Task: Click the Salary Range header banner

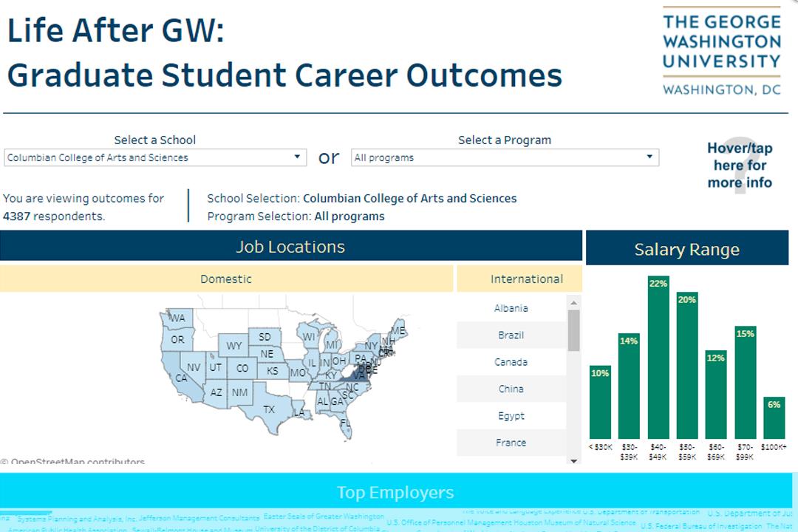Action: (686, 249)
